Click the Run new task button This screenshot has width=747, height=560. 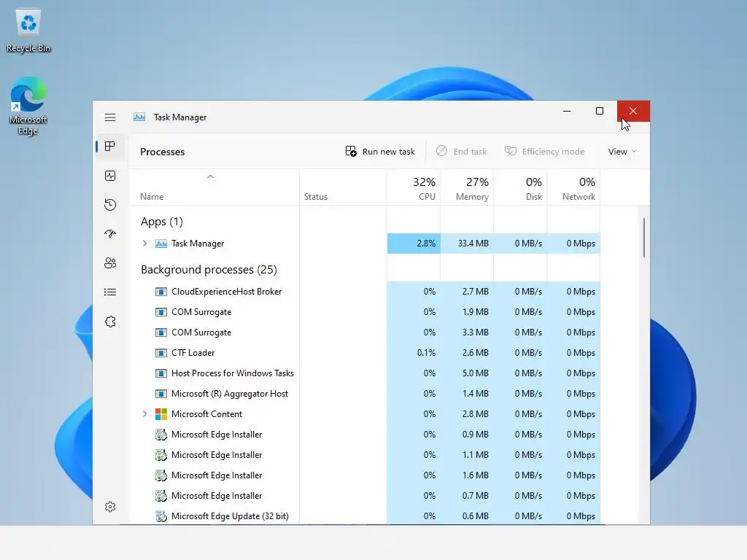click(x=379, y=152)
